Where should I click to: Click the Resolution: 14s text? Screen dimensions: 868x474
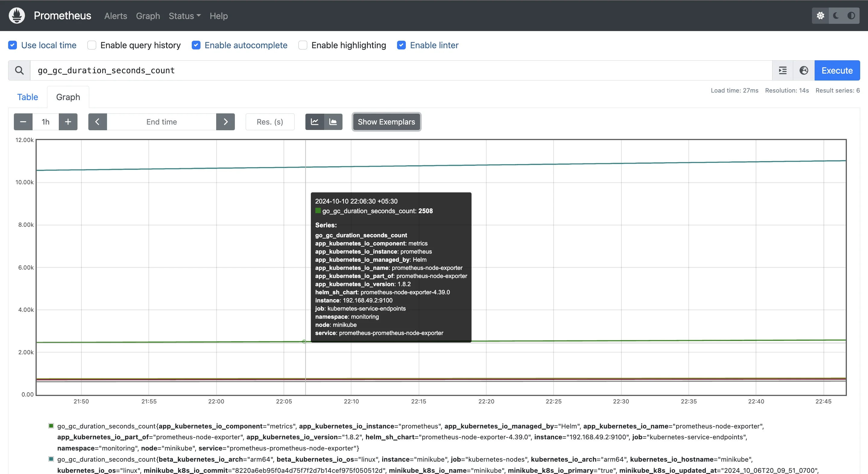pos(787,90)
